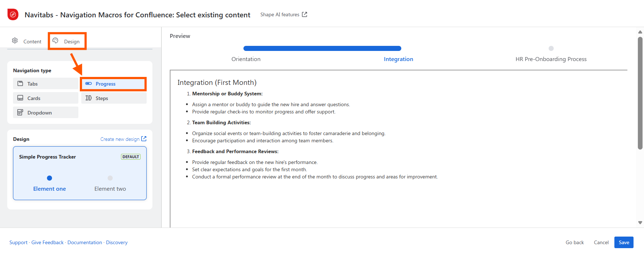Open the Support link

18,242
